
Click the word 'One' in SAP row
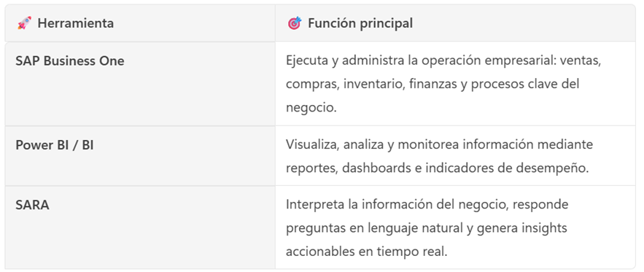click(112, 61)
